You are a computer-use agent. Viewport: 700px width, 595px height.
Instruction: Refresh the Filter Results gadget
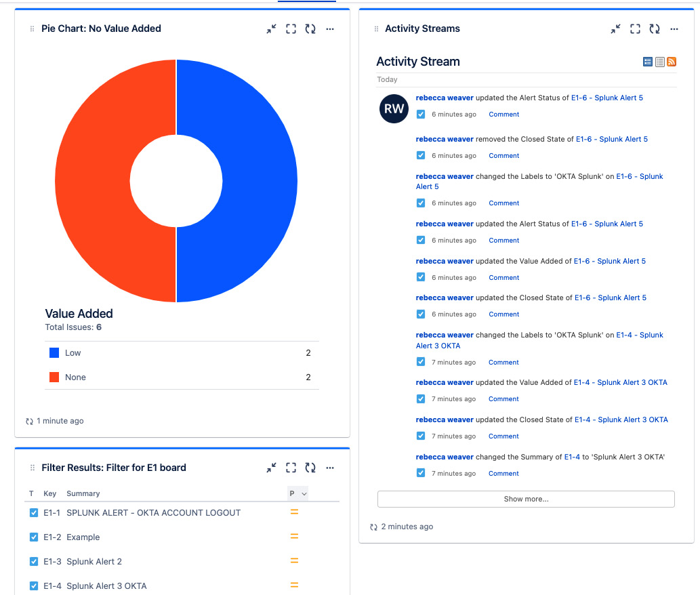coord(310,468)
